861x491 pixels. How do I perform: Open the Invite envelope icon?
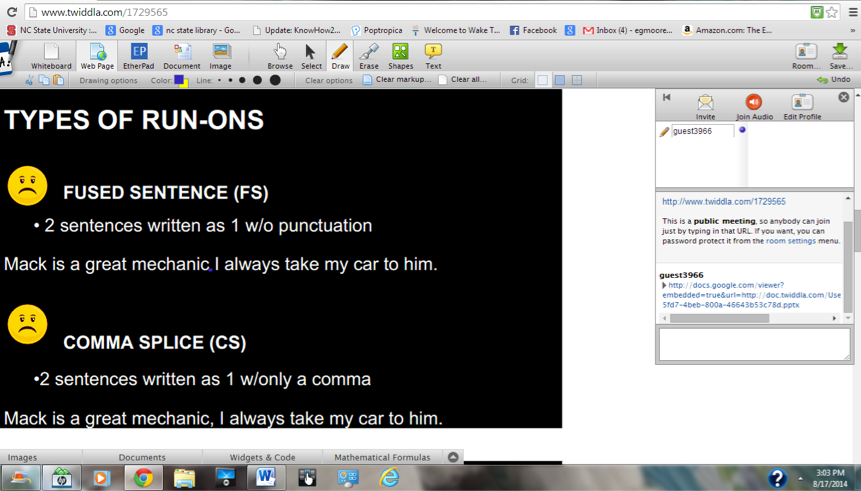pyautogui.click(x=705, y=106)
